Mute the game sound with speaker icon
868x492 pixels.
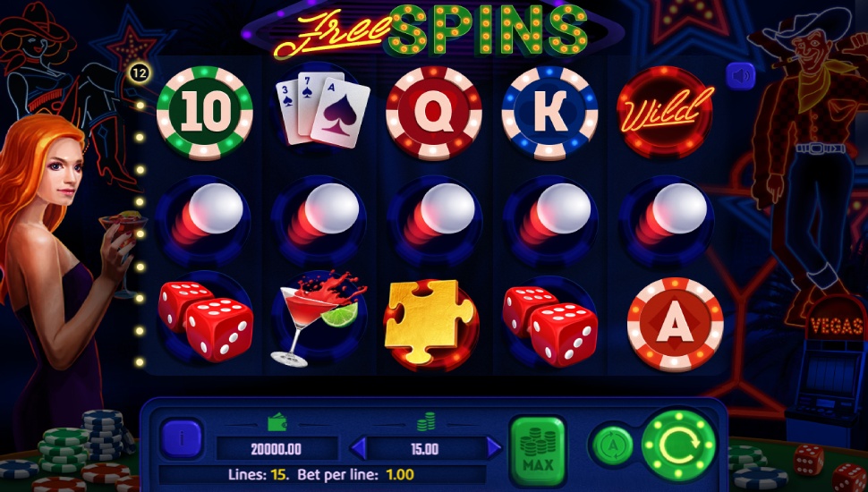click(x=740, y=76)
